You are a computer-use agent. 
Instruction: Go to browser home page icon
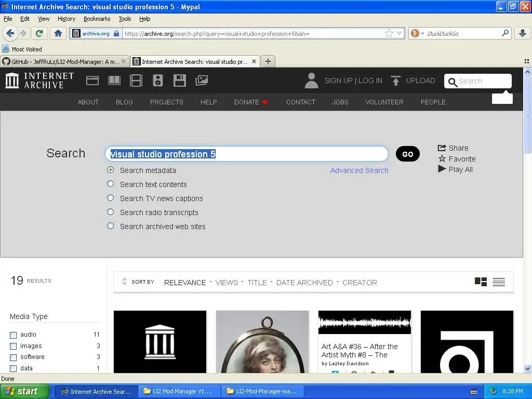[58, 33]
